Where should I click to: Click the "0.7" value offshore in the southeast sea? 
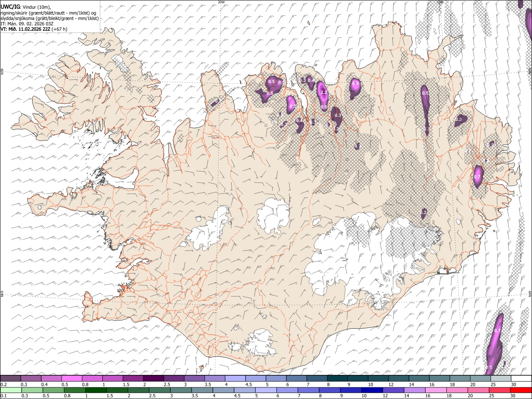point(498,330)
